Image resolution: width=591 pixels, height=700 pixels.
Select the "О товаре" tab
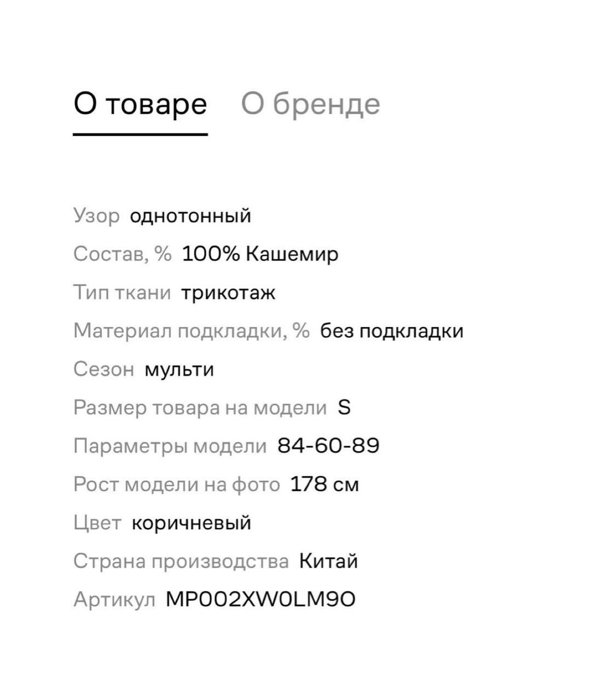pos(140,104)
